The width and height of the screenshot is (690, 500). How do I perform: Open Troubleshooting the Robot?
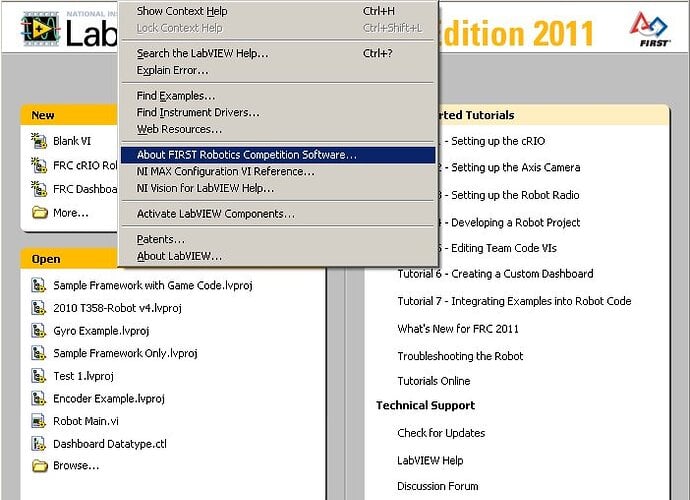pos(460,356)
